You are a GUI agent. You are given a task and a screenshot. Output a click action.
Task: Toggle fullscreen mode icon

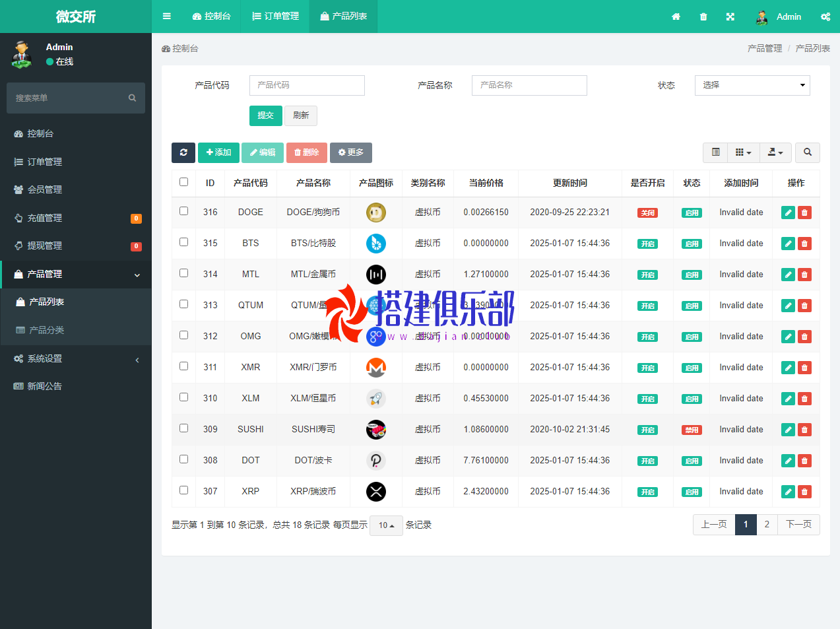click(x=730, y=17)
